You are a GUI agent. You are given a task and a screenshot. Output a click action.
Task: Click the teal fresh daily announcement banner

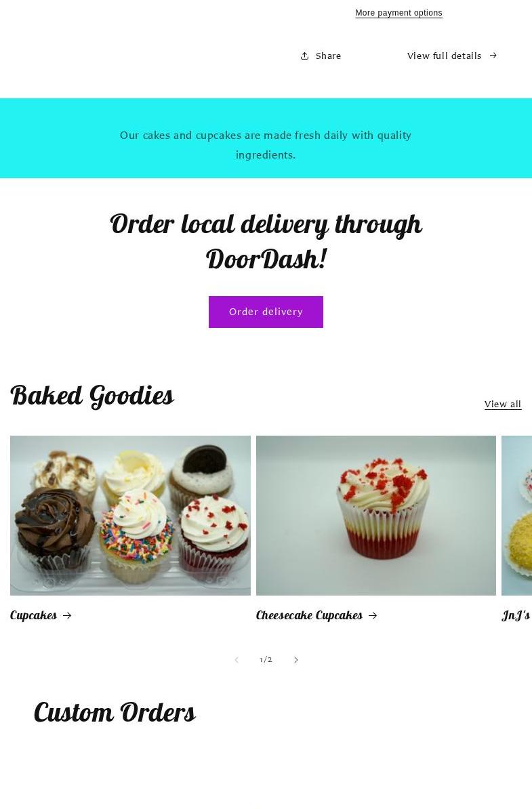tap(266, 138)
